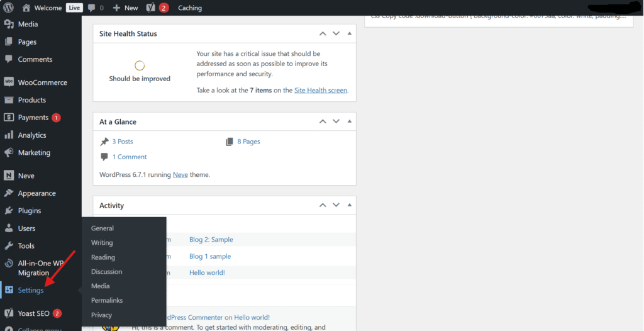
Task: Open the Blog 2: Sample post link
Action: (211, 239)
